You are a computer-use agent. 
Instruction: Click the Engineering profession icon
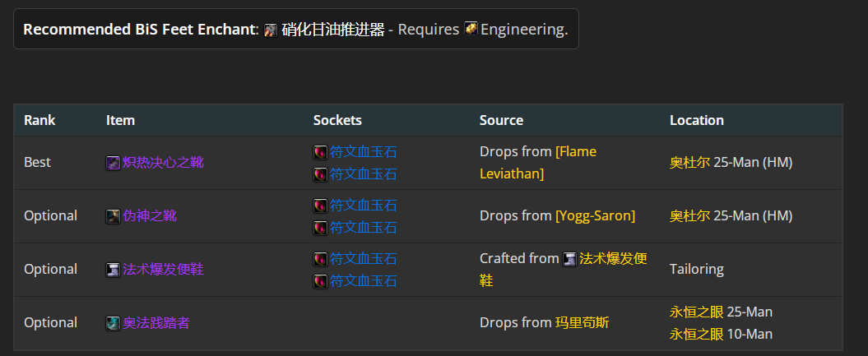tap(471, 28)
